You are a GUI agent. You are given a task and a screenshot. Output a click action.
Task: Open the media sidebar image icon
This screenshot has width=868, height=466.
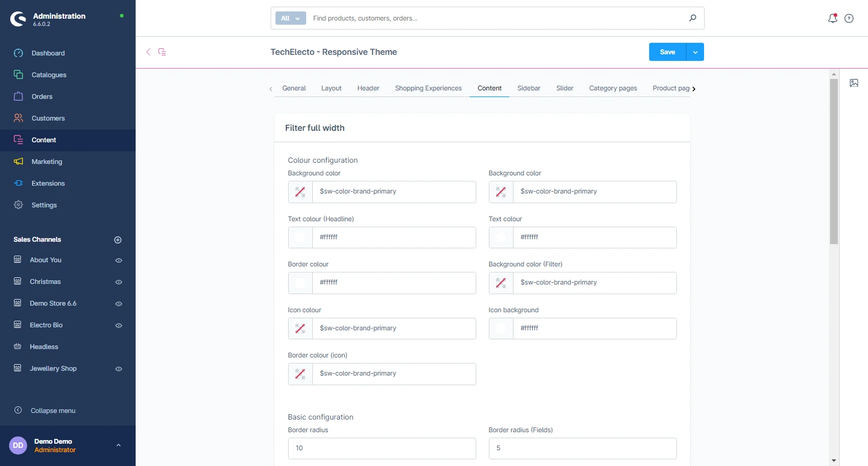tap(854, 83)
